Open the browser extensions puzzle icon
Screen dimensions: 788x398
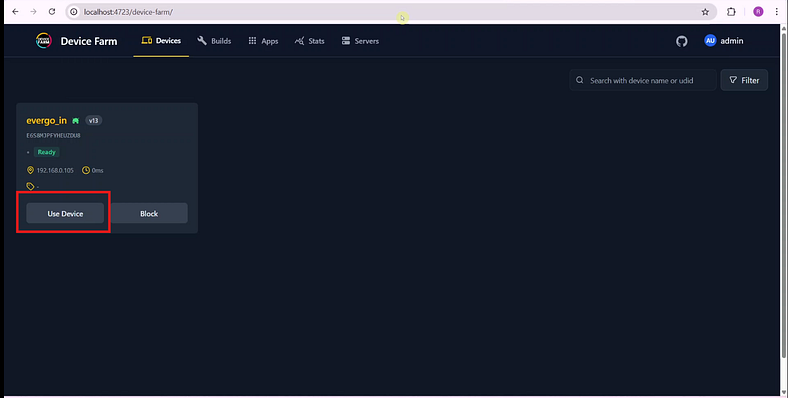[731, 12]
